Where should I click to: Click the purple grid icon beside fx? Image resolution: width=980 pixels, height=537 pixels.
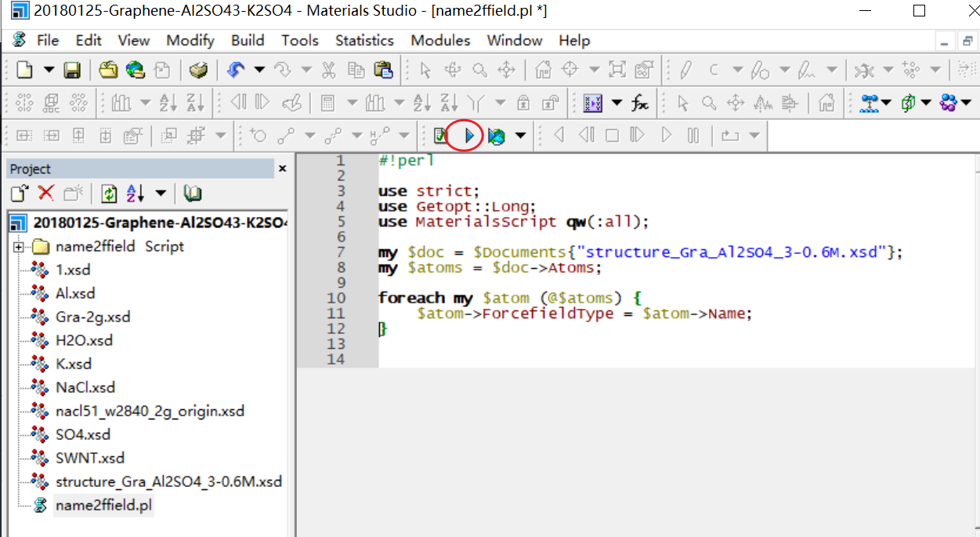pyautogui.click(x=593, y=103)
